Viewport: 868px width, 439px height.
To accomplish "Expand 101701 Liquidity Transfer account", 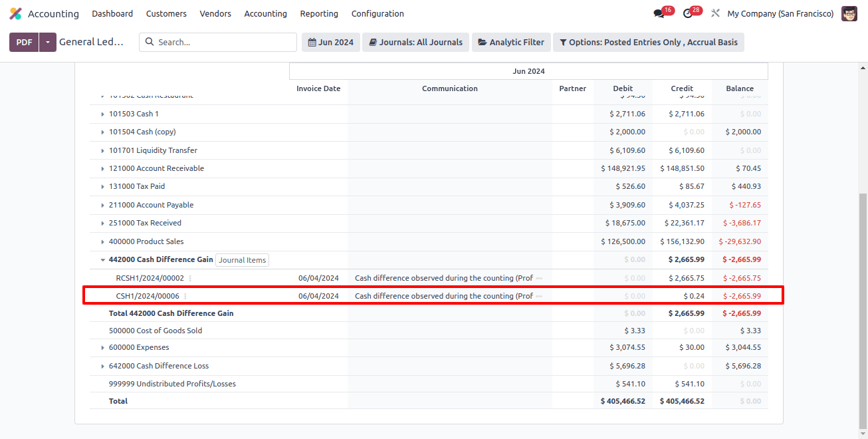I will click(x=102, y=151).
